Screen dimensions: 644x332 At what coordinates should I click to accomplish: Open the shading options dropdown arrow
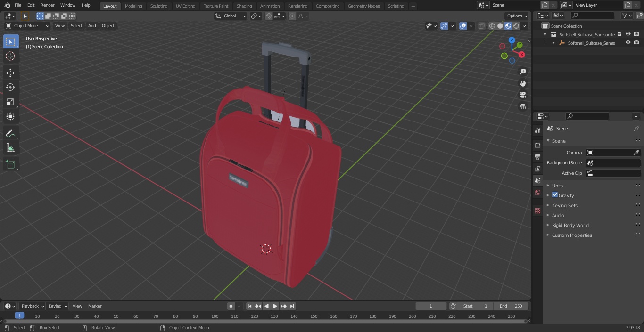point(524,26)
